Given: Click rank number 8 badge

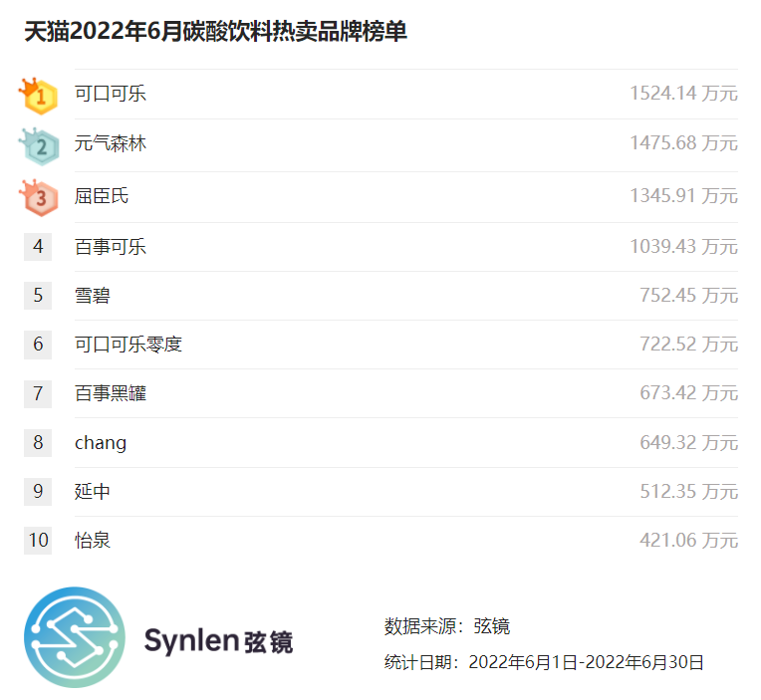Looking at the screenshot, I should (38, 442).
